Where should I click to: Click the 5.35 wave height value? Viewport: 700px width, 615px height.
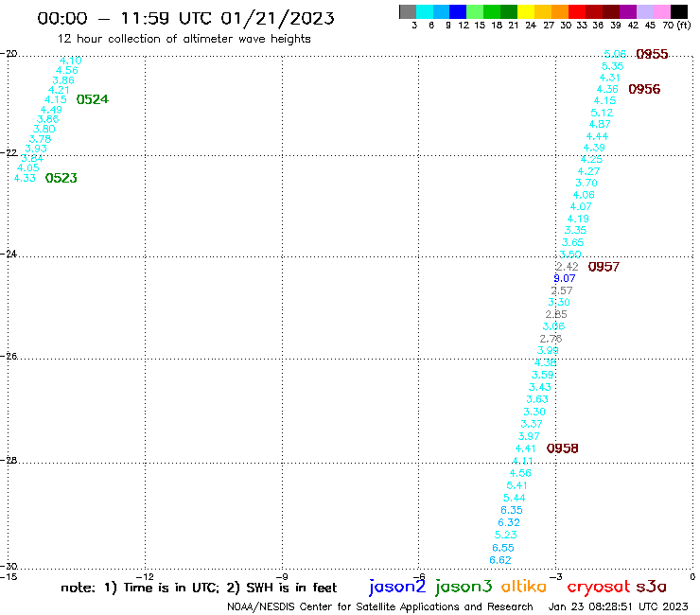pyautogui.click(x=613, y=66)
